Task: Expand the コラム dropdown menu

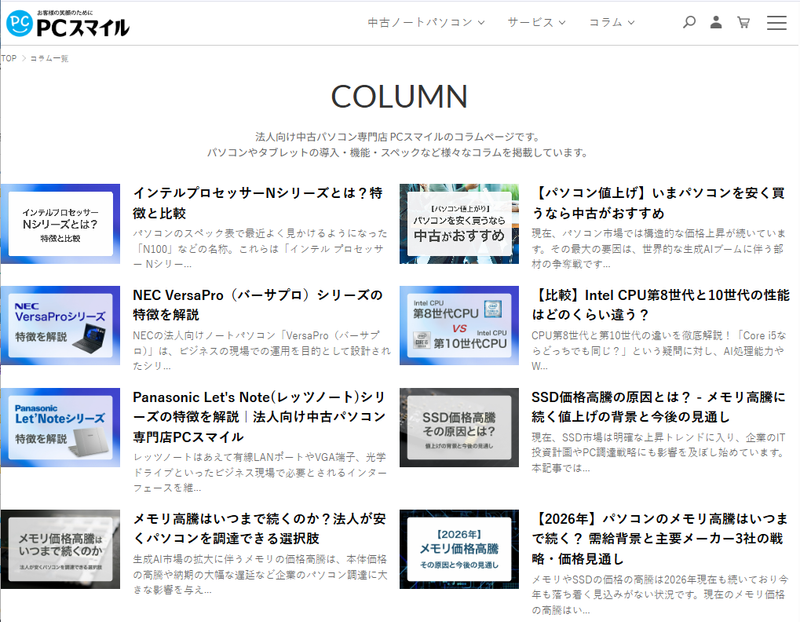Action: (x=620, y=22)
